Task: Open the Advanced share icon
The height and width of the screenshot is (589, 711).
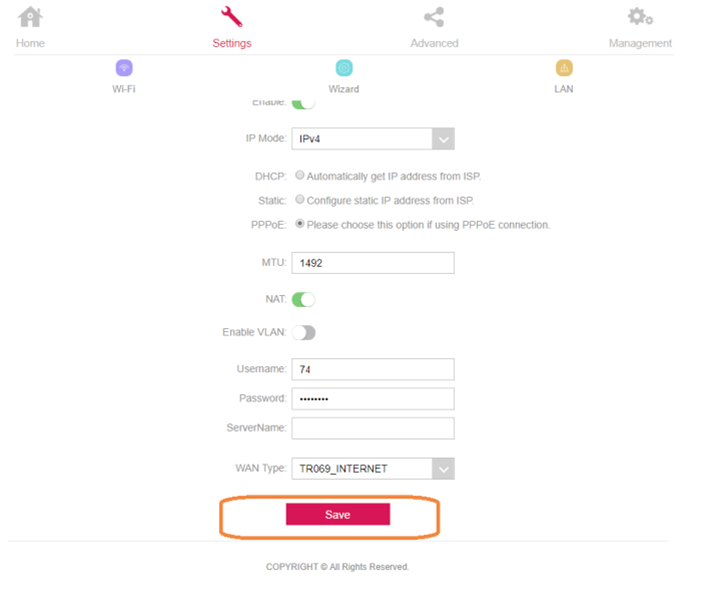Action: pyautogui.click(x=434, y=17)
